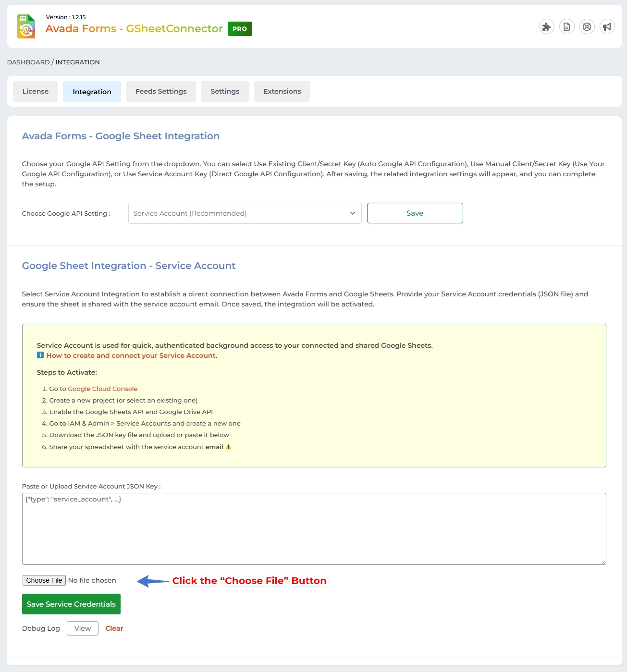Go back via the DASHBOARD breadcrumb
The image size is (627, 672).
click(28, 62)
